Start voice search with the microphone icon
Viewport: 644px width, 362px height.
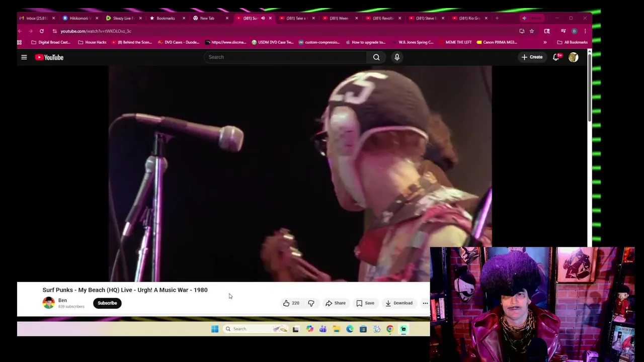pyautogui.click(x=397, y=57)
